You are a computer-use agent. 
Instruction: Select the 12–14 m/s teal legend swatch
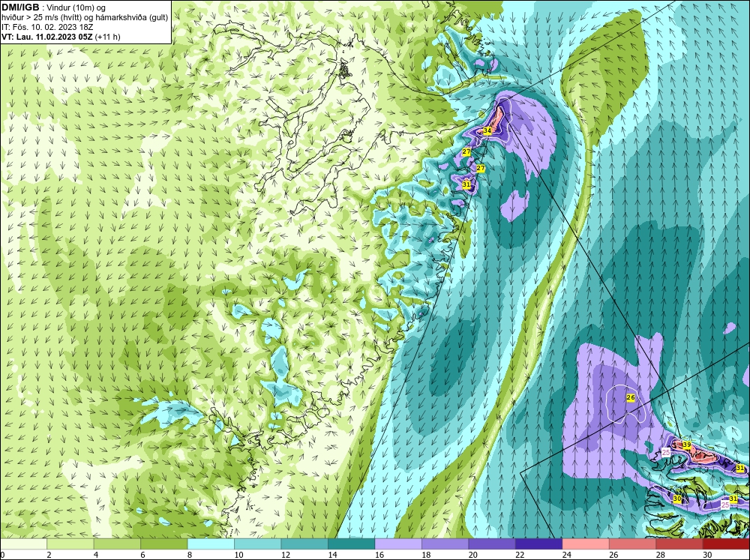pyautogui.click(x=304, y=544)
